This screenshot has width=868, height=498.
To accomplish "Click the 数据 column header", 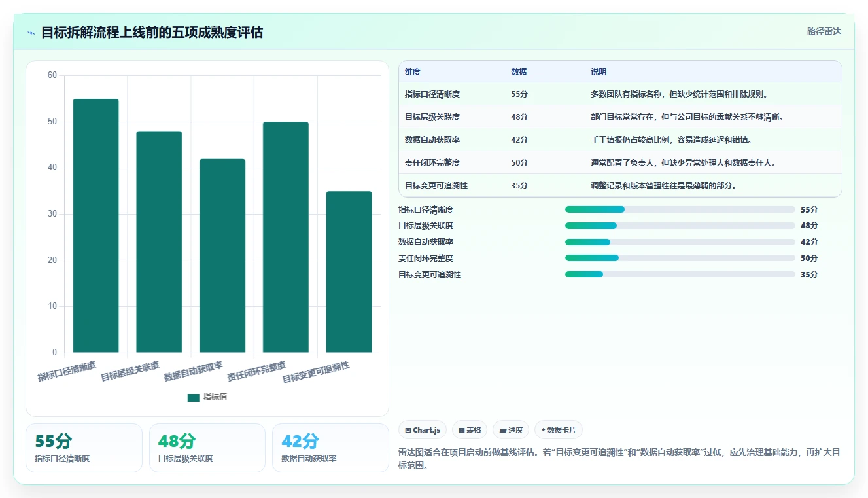I will (519, 72).
